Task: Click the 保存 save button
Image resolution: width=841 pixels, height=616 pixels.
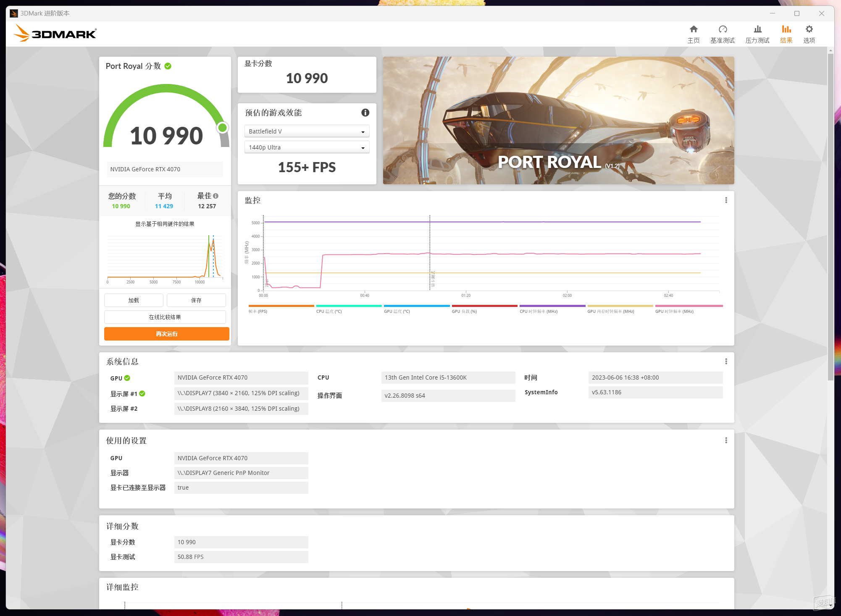Action: point(196,300)
